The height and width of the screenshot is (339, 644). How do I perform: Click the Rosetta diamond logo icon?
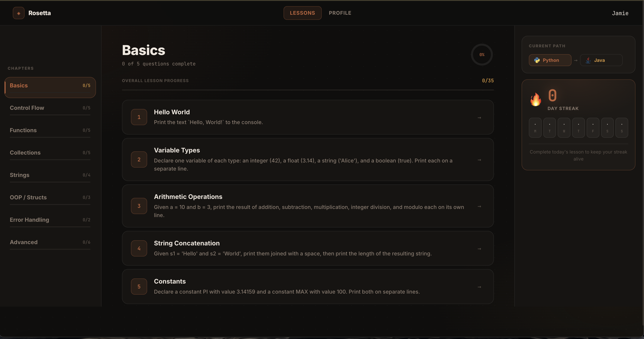point(19,13)
